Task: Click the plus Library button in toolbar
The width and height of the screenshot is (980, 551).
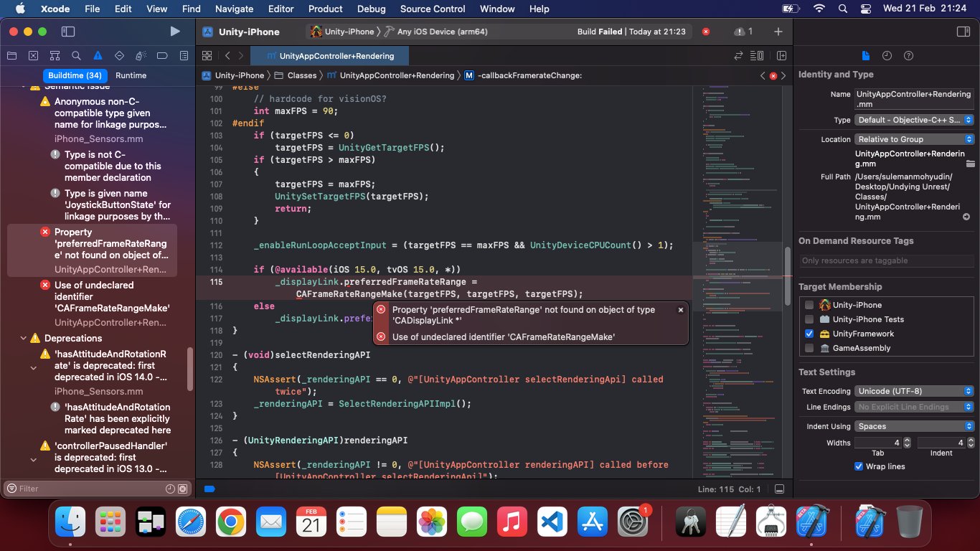Action: (x=778, y=32)
